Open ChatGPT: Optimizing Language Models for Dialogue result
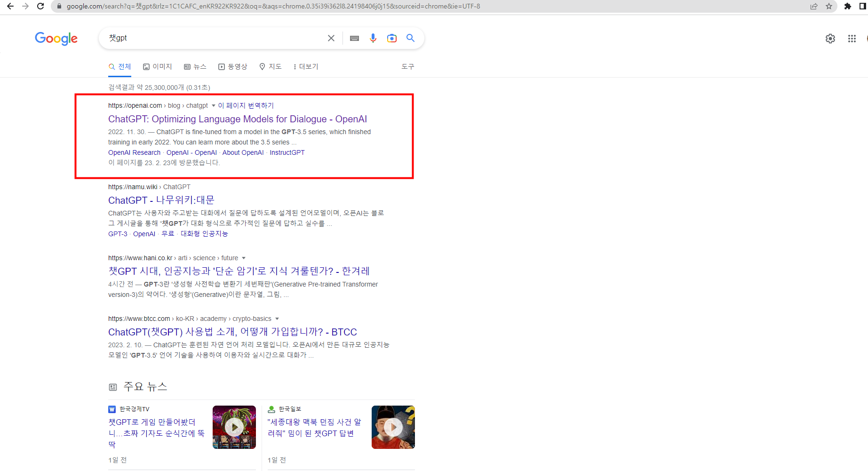The width and height of the screenshot is (868, 471). point(238,119)
